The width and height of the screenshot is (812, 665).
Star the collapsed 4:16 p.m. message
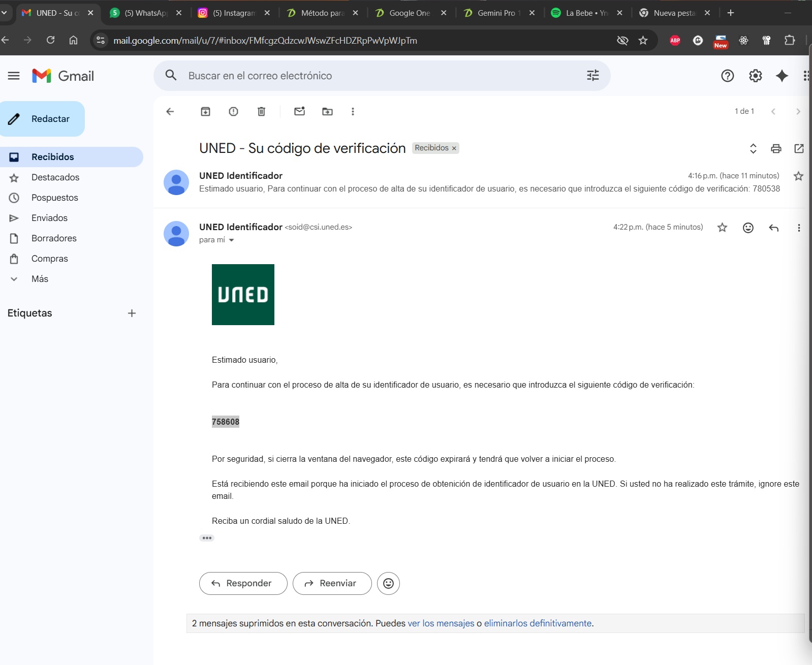tap(798, 176)
